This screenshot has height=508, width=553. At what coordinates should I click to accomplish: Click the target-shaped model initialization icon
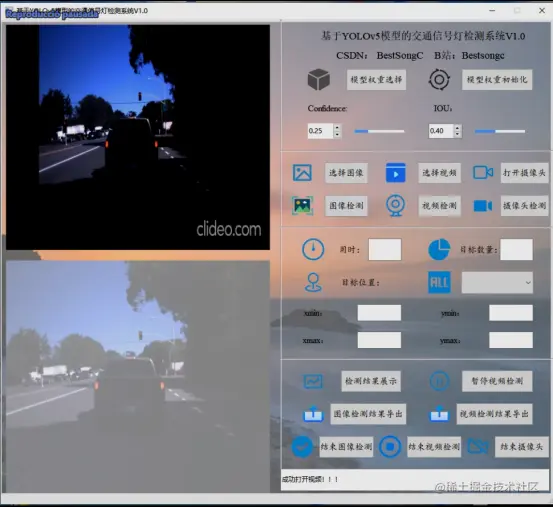click(439, 79)
